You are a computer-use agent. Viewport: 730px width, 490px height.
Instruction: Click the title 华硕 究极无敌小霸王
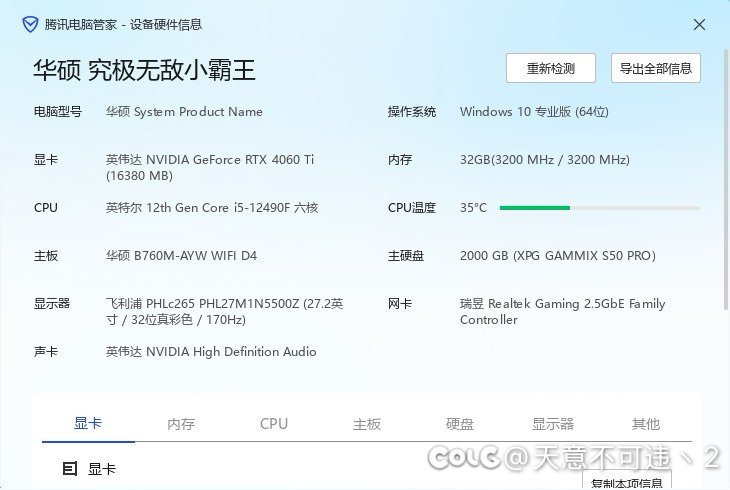pos(144,70)
